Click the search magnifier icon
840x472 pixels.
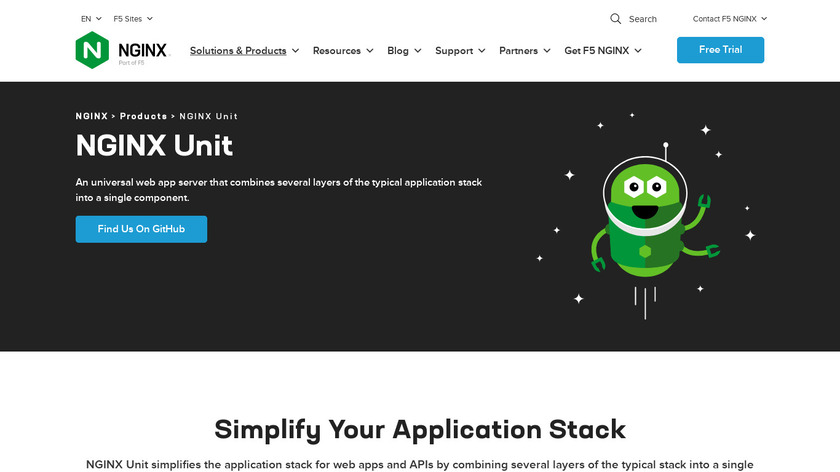[616, 19]
